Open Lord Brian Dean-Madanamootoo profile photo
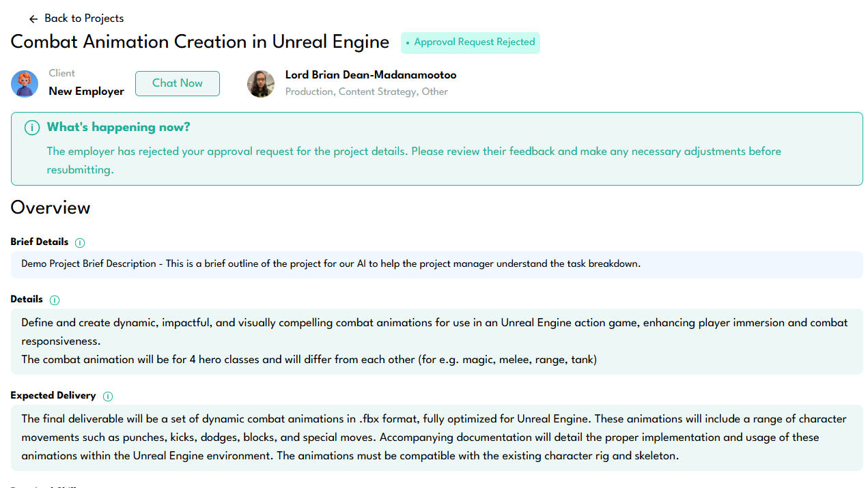868x488 pixels. click(x=261, y=84)
